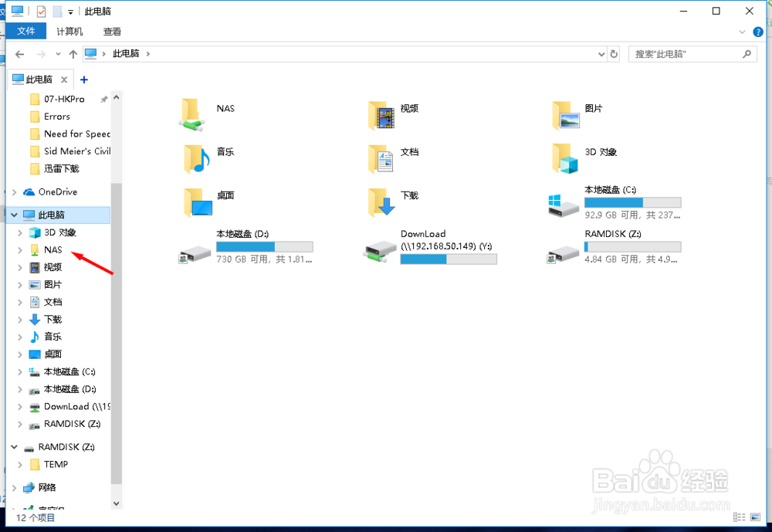Collapse the RAMDISK (Z:) root node
The height and width of the screenshot is (532, 772).
tap(14, 447)
